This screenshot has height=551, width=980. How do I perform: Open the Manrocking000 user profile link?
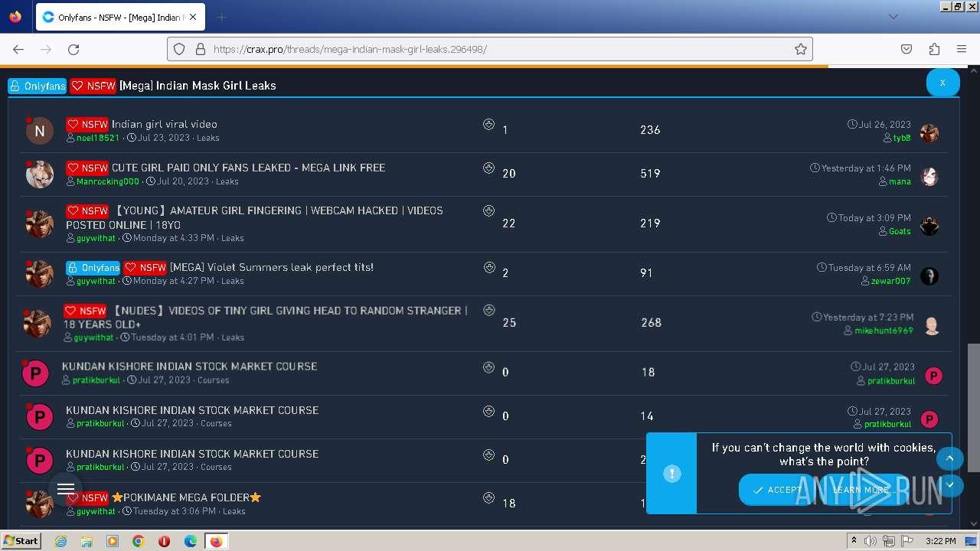click(108, 182)
